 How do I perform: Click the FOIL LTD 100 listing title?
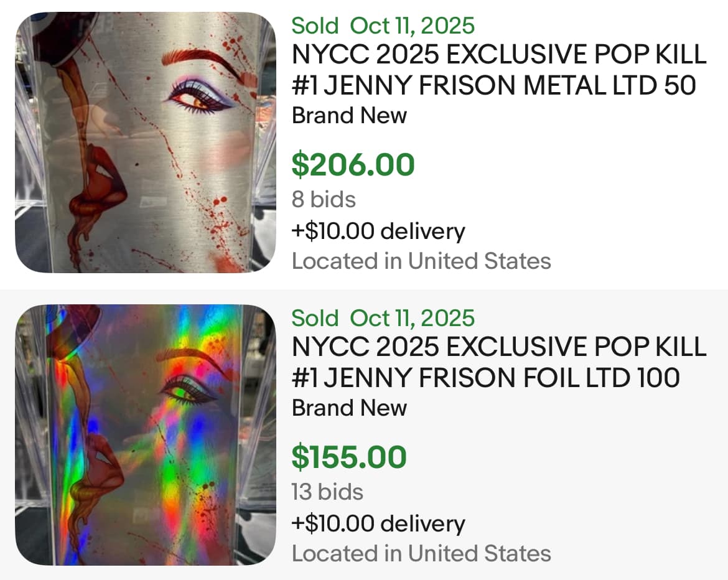[x=499, y=362]
